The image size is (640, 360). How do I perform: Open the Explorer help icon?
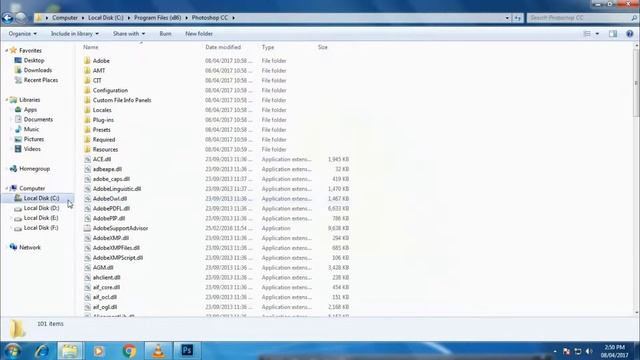[630, 34]
